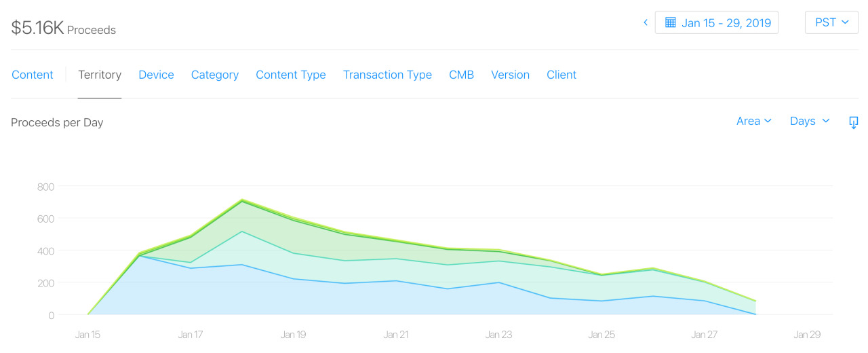The height and width of the screenshot is (353, 868).
Task: Click the chart's highest peak at Jan 18
Action: coord(241,200)
